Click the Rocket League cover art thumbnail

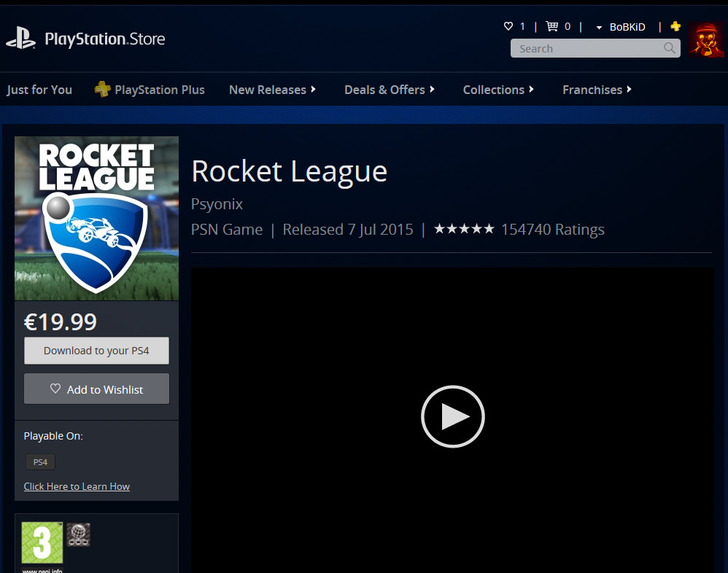[x=96, y=219]
